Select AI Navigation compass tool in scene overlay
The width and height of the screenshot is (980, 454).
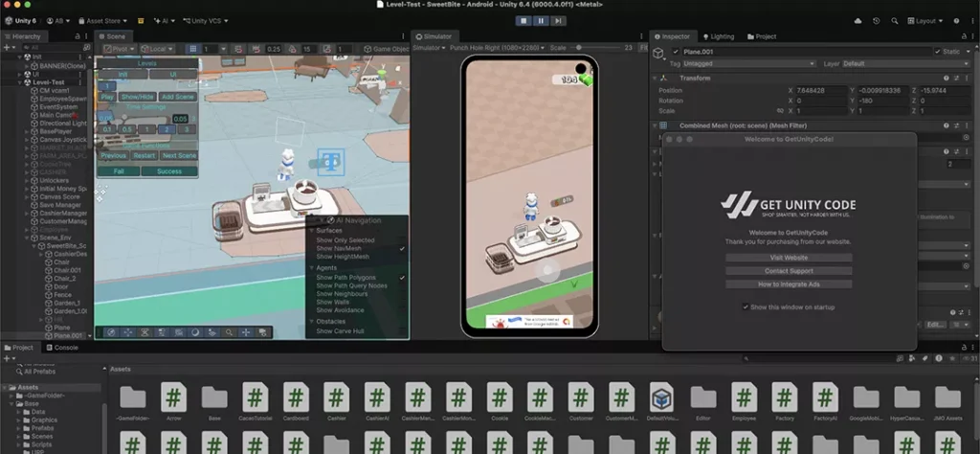point(111,332)
